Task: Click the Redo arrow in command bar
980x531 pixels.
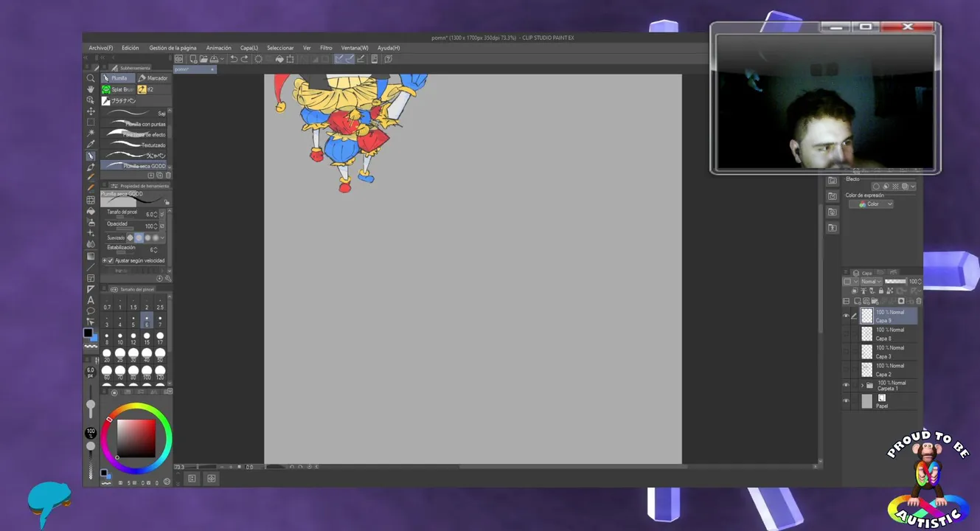Action: pos(245,59)
